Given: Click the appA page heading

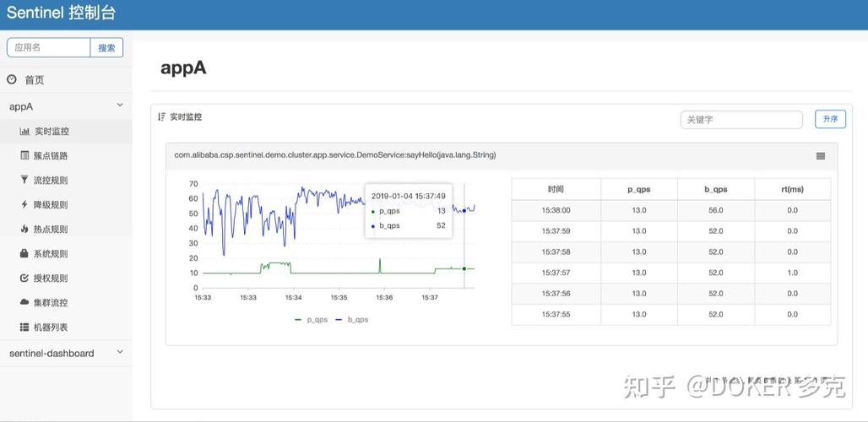Looking at the screenshot, I should click(183, 68).
